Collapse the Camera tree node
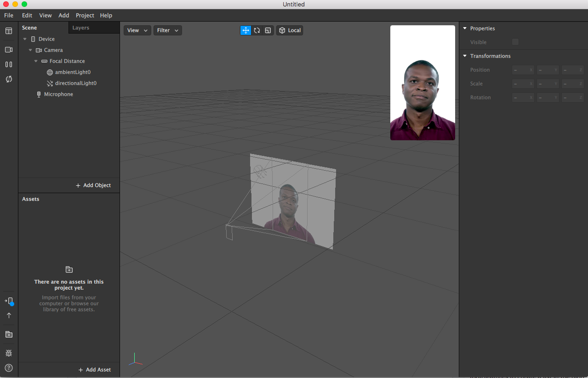 (30, 50)
